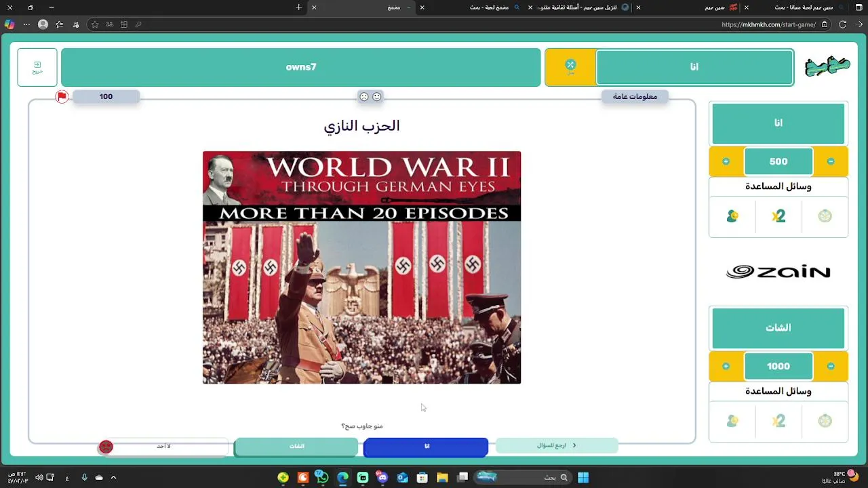Image resolution: width=868 pixels, height=488 pixels.
Task: Use the x2 double points helper for الشات
Action: pyautogui.click(x=778, y=421)
